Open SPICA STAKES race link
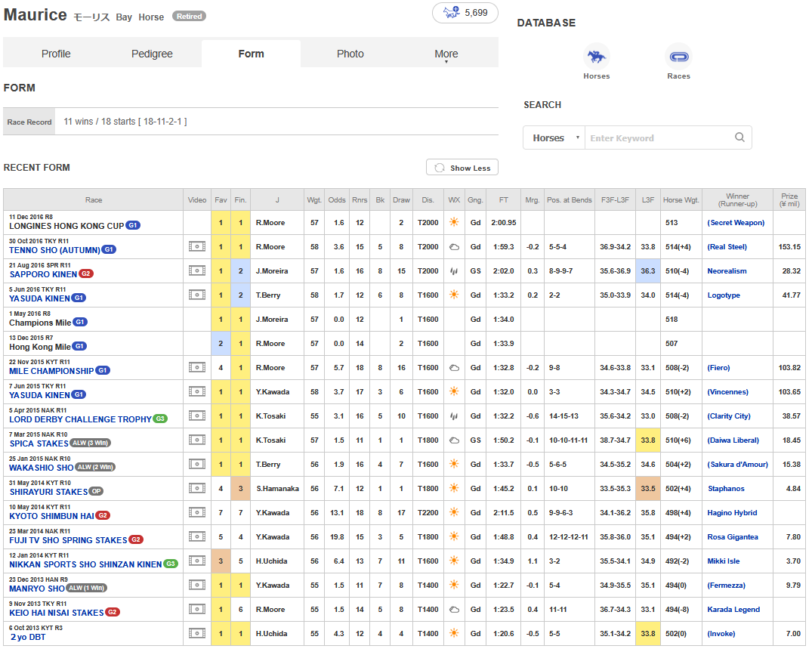Image resolution: width=812 pixels, height=652 pixels. [39, 443]
